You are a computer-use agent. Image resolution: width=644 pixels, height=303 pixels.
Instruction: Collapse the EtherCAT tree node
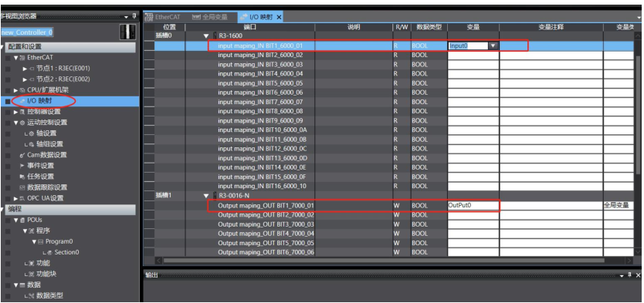pos(15,57)
